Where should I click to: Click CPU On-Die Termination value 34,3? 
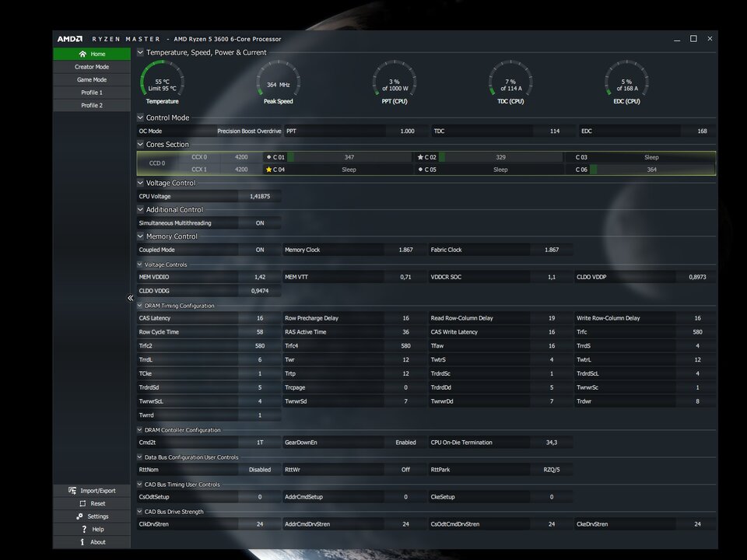[x=551, y=443]
